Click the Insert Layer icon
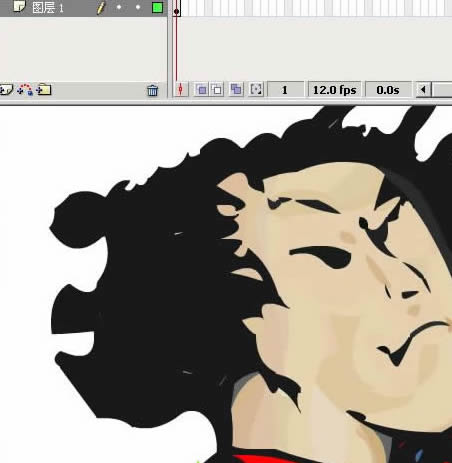 tap(5, 90)
